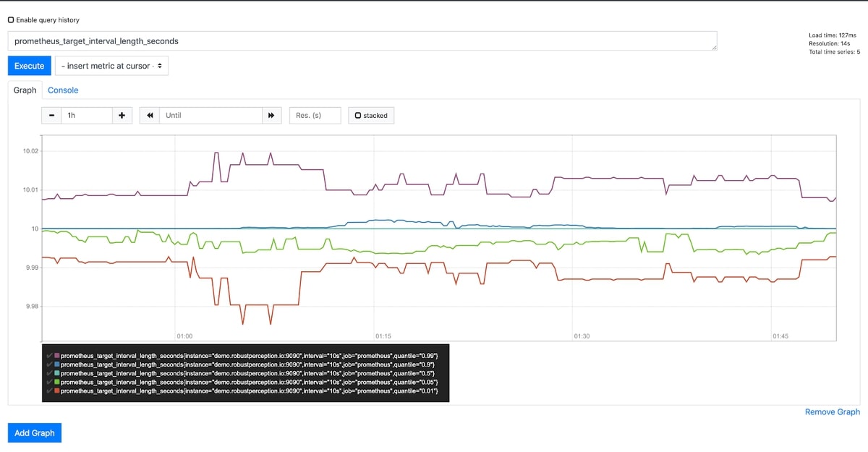Enable the query history checkbox
Image resolution: width=868 pixels, height=452 pixels.
coord(11,20)
